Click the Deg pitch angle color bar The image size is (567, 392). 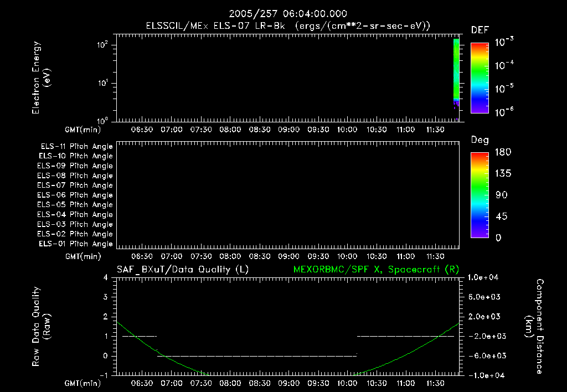coord(480,195)
